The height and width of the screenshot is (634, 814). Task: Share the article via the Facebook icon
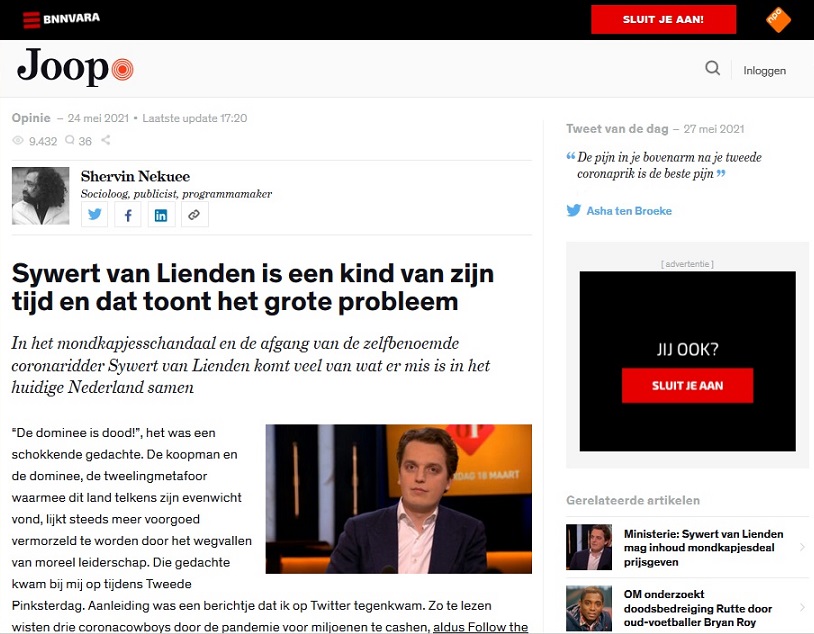(x=128, y=214)
